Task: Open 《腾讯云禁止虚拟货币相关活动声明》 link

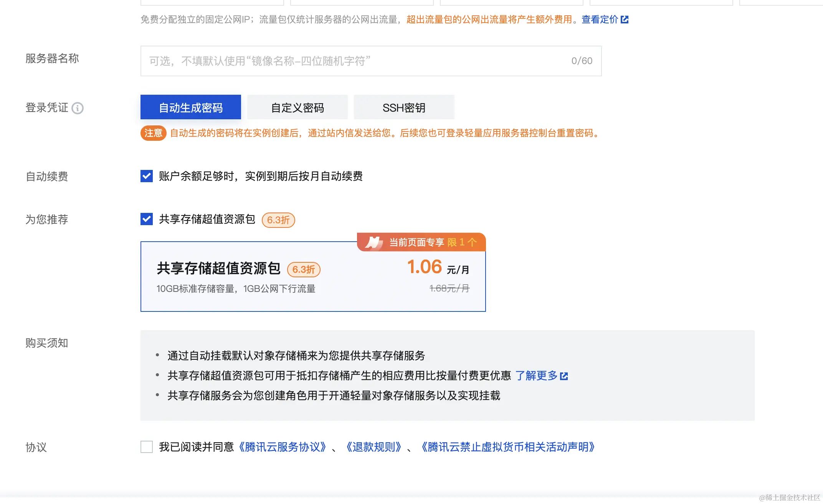Action: coord(508,447)
